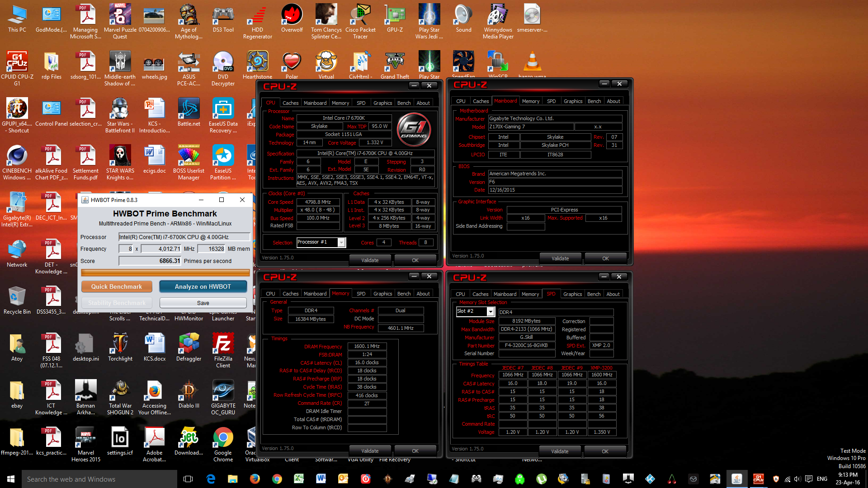868x488 pixels.
Task: Select About tab in SPD CPU-Z window
Action: pos(613,294)
